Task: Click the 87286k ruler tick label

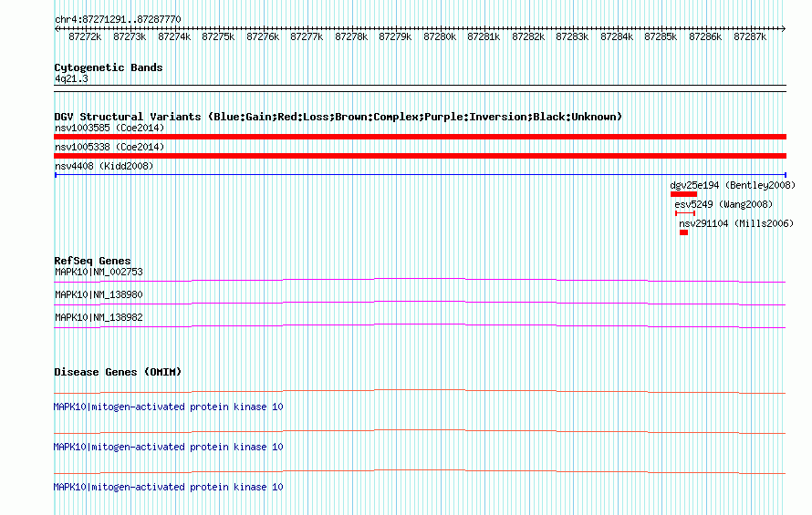Action: 705,36
